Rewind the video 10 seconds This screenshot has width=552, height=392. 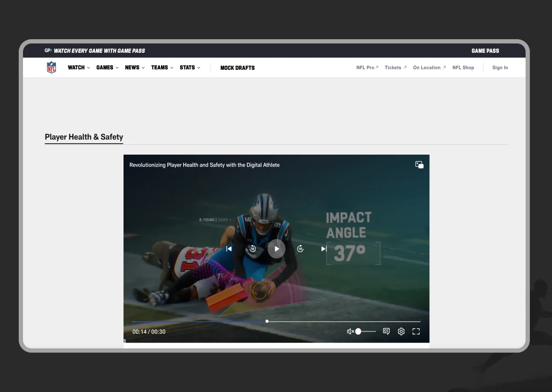pyautogui.click(x=253, y=249)
